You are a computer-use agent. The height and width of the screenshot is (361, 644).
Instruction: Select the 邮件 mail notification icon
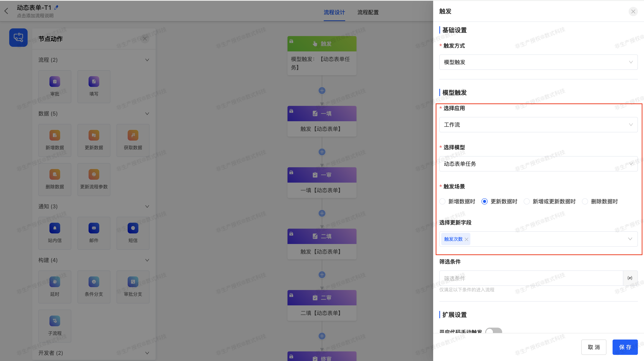coord(94,228)
